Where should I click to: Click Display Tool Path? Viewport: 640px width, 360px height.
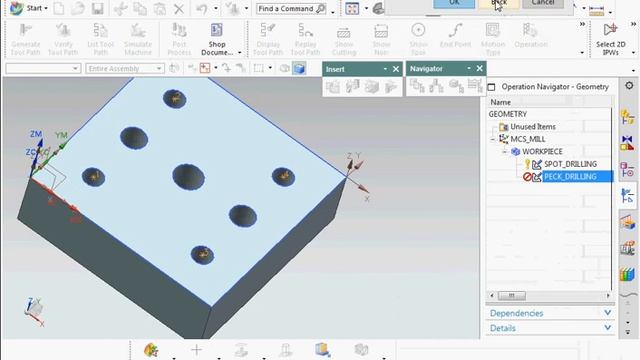click(x=268, y=40)
